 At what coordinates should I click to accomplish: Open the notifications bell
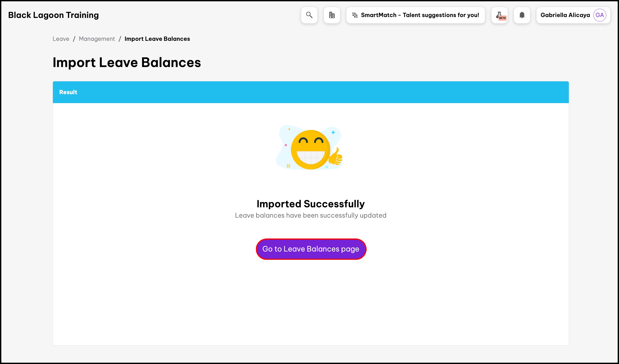click(x=522, y=15)
